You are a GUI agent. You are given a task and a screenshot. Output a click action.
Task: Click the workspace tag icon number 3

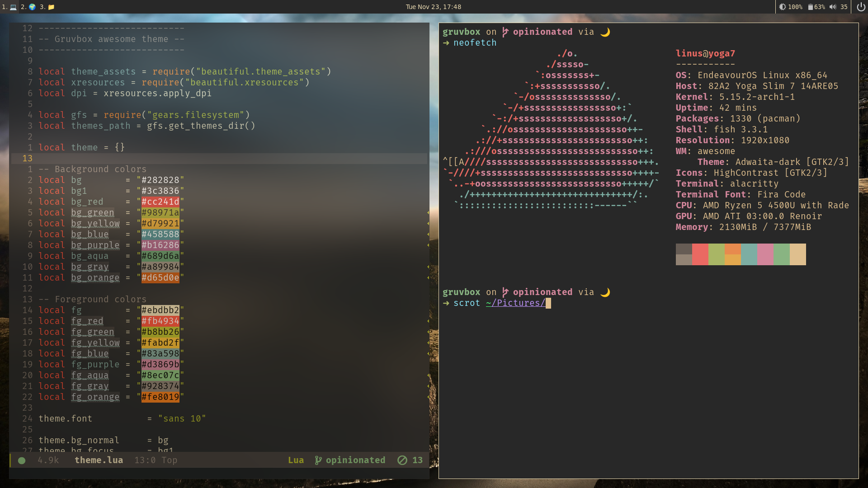click(48, 7)
